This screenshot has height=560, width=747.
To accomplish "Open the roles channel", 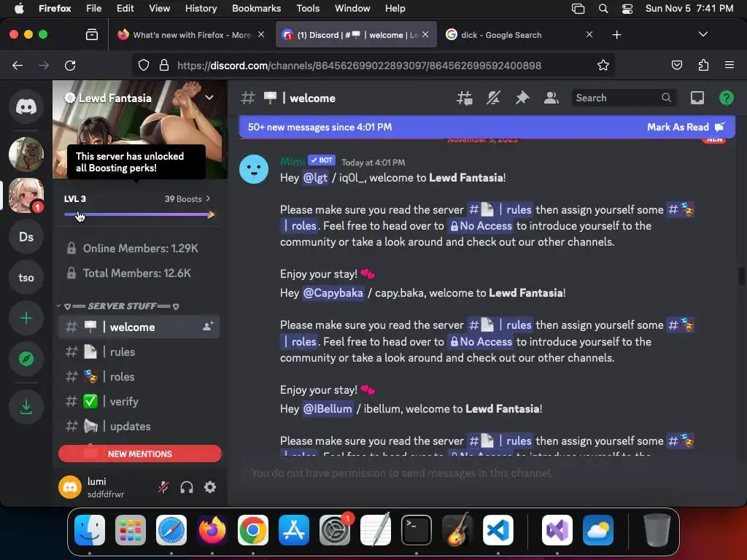I will click(x=139, y=377).
